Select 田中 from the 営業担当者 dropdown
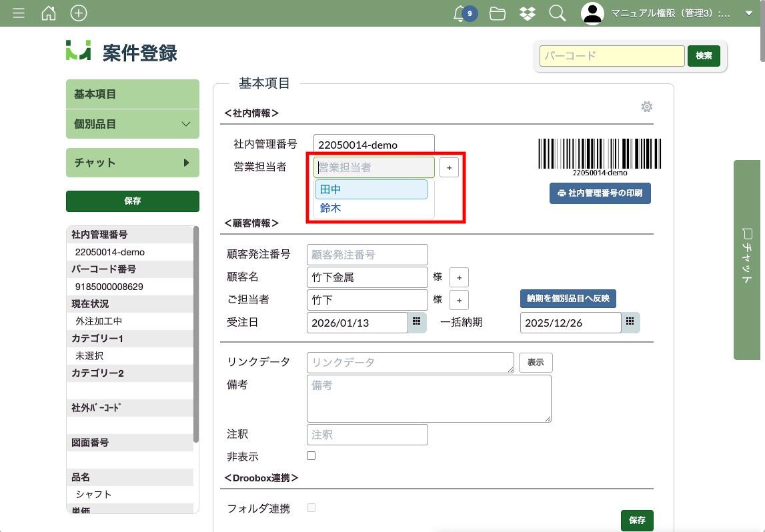The width and height of the screenshot is (765, 532). (371, 189)
